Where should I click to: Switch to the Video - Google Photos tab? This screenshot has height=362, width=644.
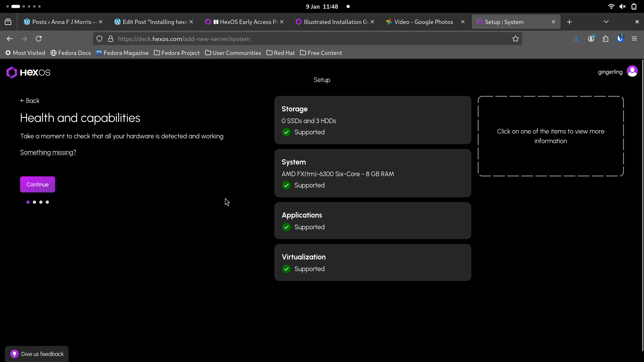coord(423,22)
